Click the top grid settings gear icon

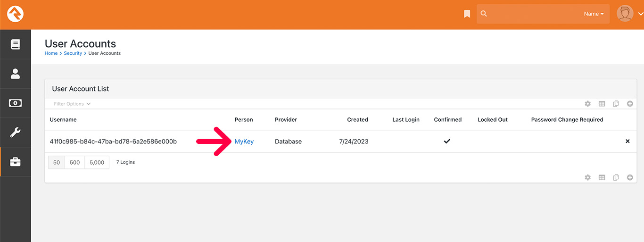coord(587,104)
